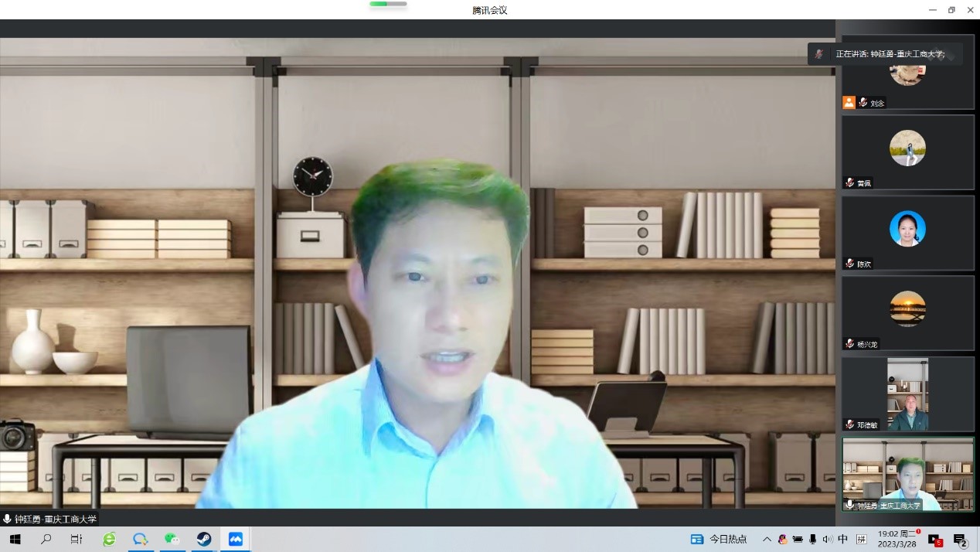980x552 pixels.
Task: Expand the hidden system tray icons
Action: 767,540
